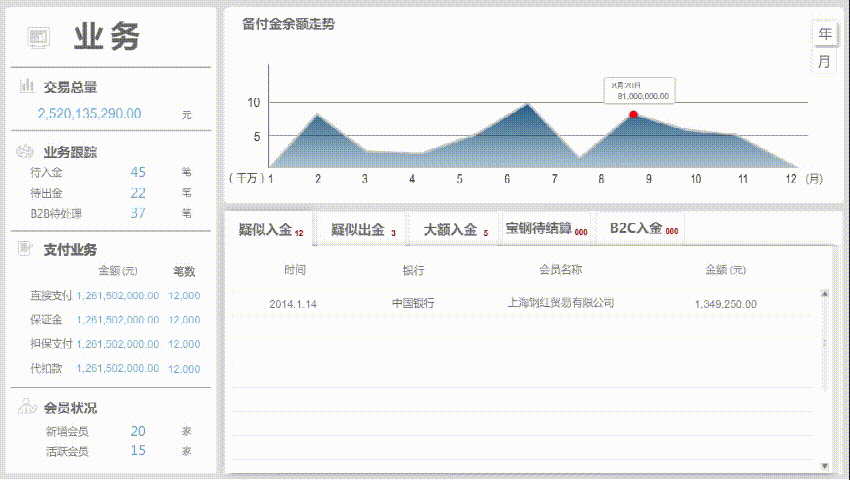Screen dimensions: 850x480
Task: Switch chart to yearly view 年
Action: tap(824, 34)
